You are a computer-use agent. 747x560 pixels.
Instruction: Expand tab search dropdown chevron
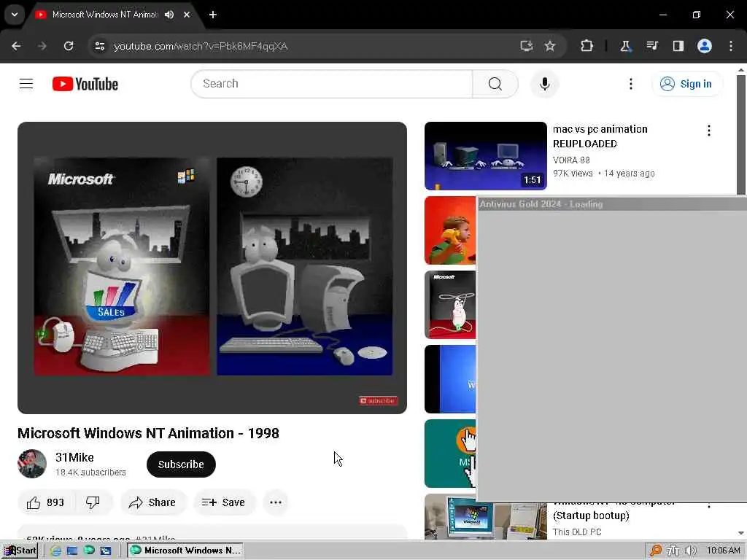pos(15,15)
